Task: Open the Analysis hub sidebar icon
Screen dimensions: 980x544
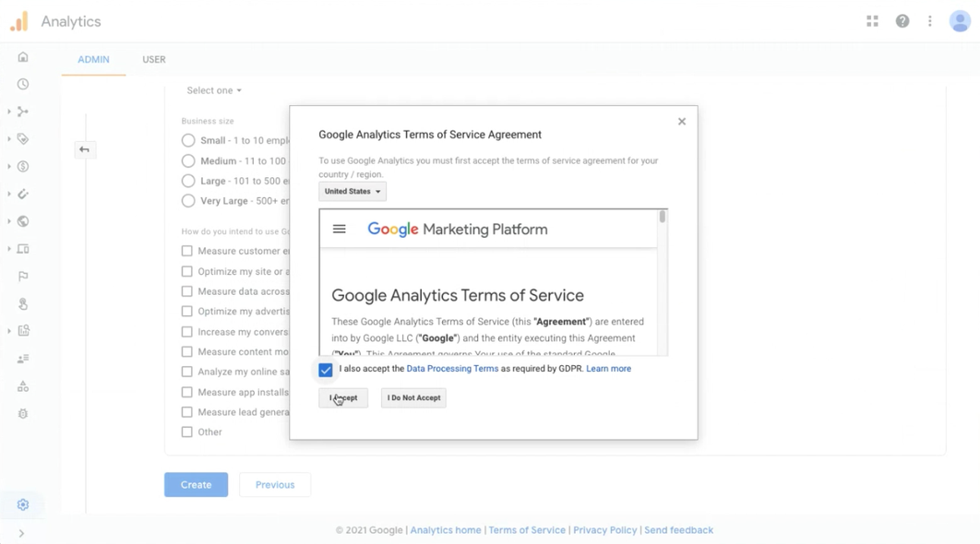Action: click(x=23, y=330)
